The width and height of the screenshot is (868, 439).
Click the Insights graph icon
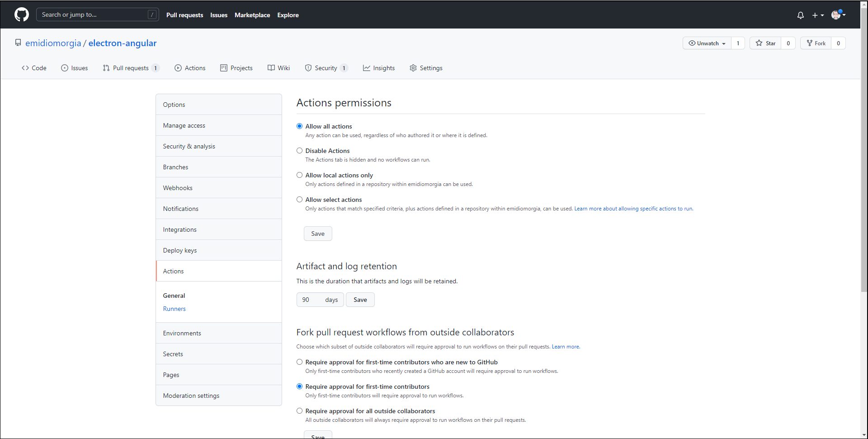[366, 68]
